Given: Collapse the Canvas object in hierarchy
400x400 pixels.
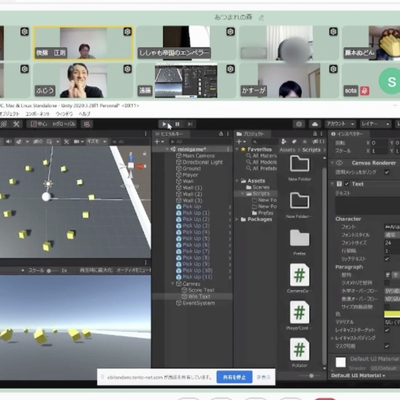Looking at the screenshot, I should (173, 284).
